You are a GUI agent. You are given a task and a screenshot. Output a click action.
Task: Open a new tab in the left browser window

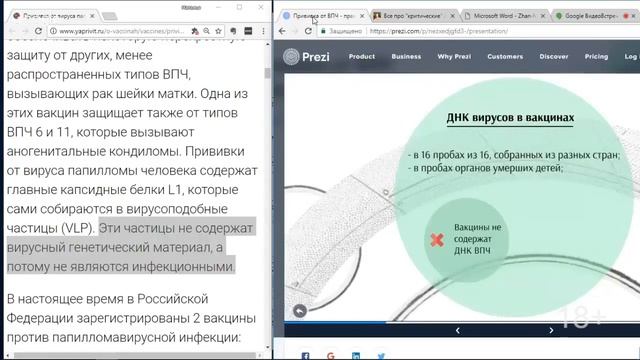tap(109, 16)
